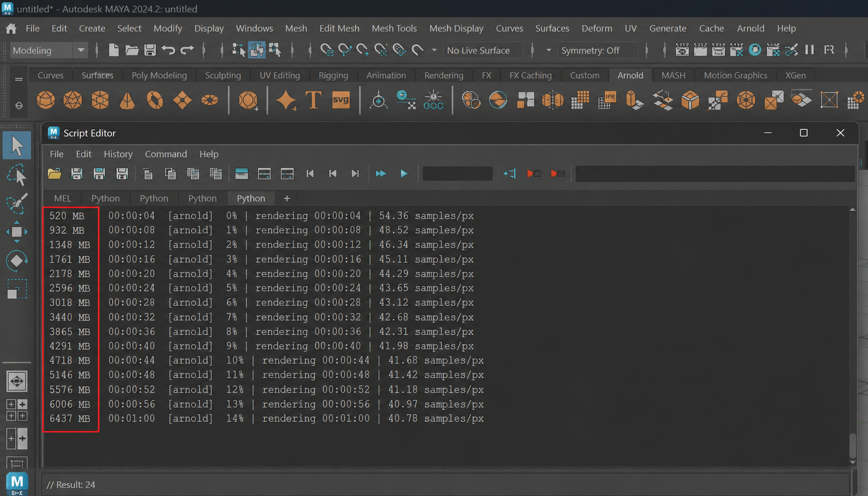This screenshot has height=496, width=868.
Task: Toggle show input only layout icon
Action: coord(265,174)
